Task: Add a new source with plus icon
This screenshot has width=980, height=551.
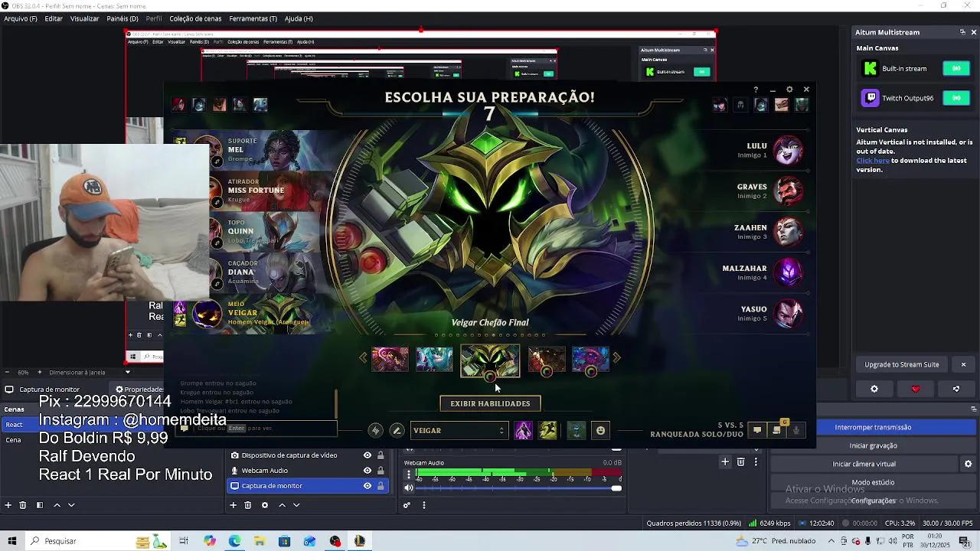Action: (234, 505)
